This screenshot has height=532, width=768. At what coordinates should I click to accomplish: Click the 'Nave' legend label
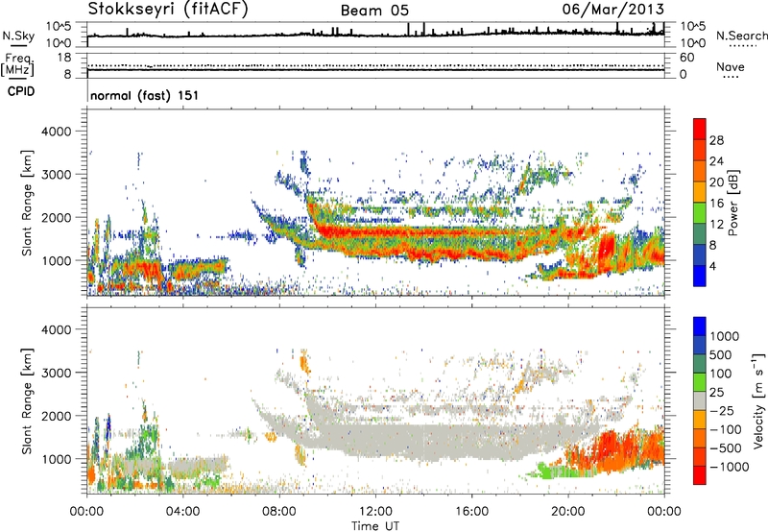coord(731,66)
